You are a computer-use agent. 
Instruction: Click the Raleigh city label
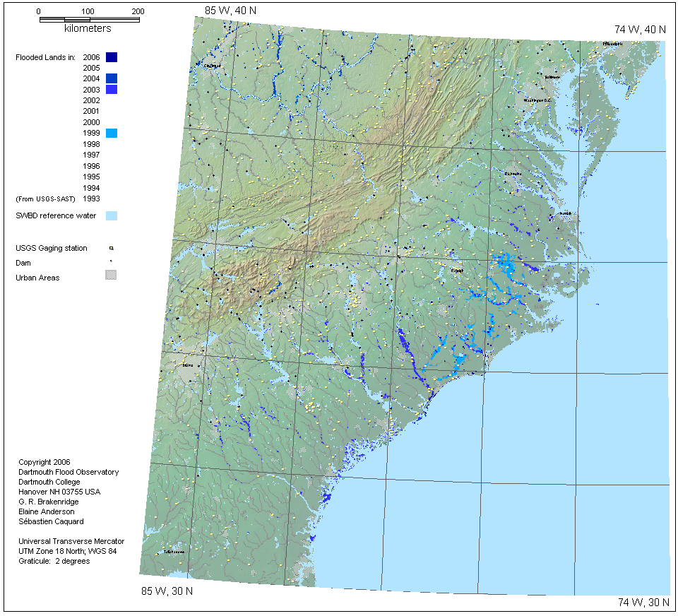pos(458,269)
